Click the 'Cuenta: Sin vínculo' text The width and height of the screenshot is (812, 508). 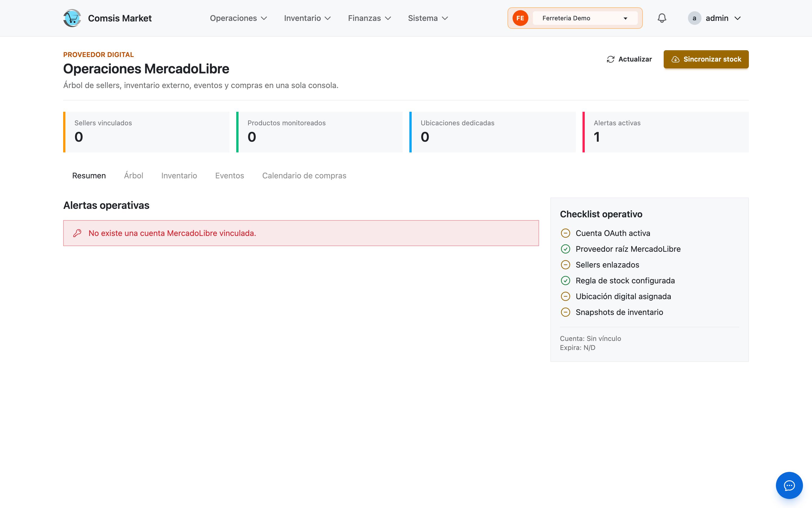pyautogui.click(x=591, y=339)
